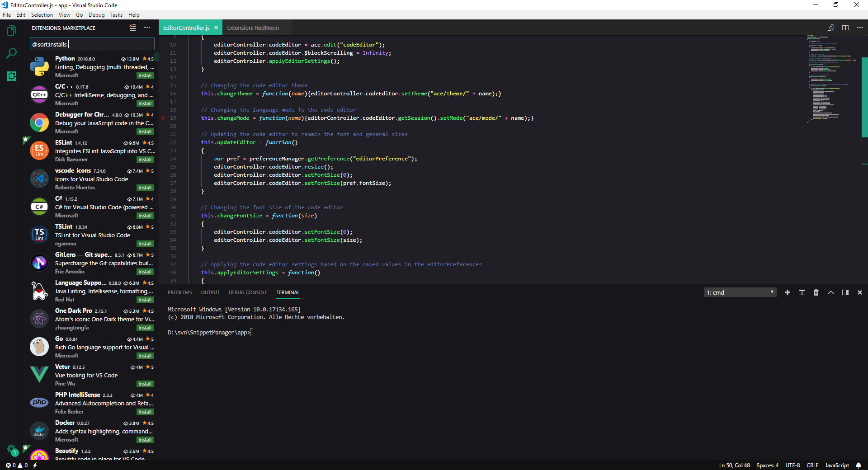Screen dimensions: 868x470
Task: Click the editor vertical scrollbar
Action: tap(865, 97)
